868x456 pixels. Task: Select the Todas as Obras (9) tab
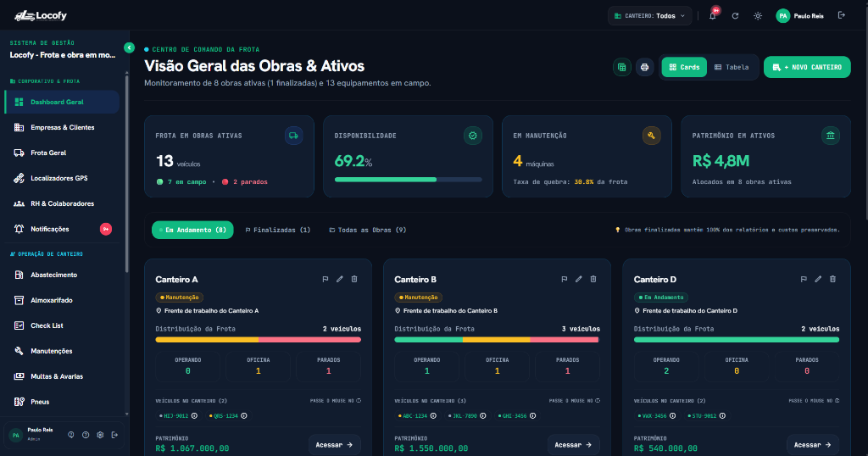pyautogui.click(x=368, y=230)
